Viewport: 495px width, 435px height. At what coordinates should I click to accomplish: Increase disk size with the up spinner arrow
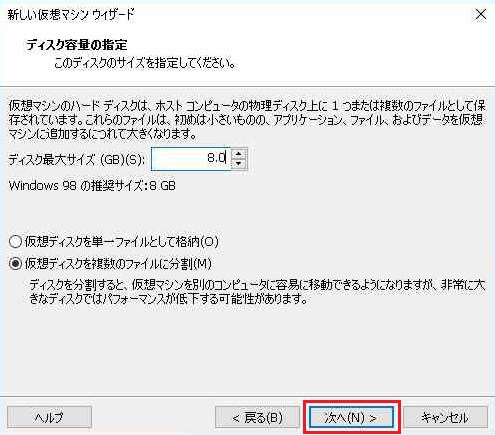pos(239,154)
